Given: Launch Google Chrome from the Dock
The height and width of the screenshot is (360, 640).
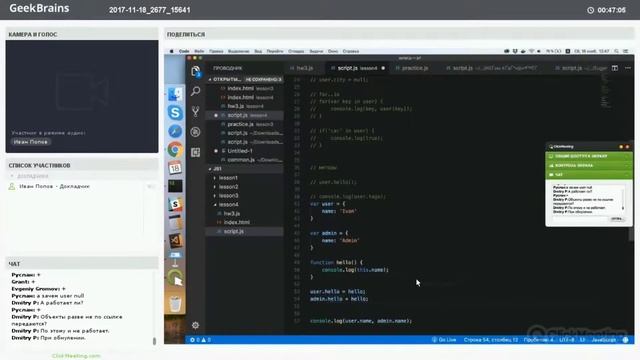Looking at the screenshot, I should point(175,150).
